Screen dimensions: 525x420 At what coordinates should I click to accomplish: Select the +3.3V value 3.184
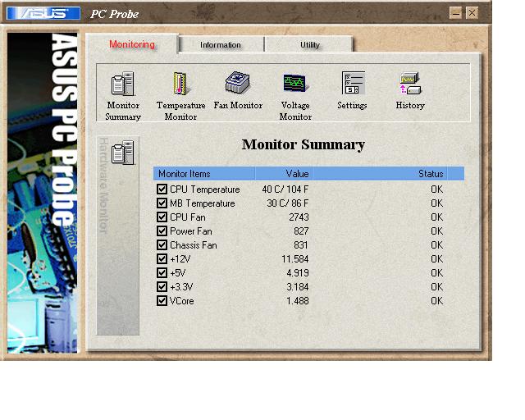(297, 287)
